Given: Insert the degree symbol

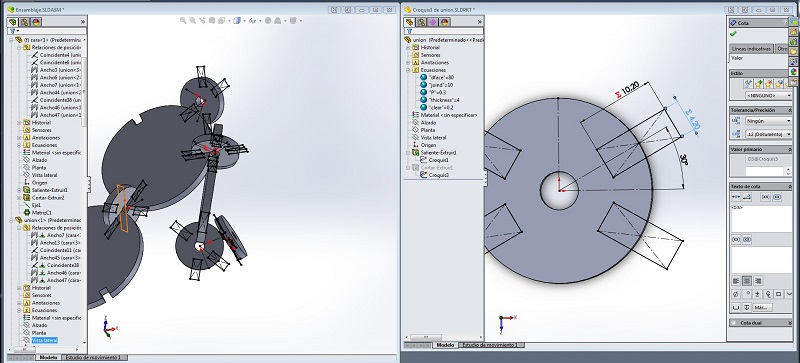Looking at the screenshot, I should (x=746, y=294).
